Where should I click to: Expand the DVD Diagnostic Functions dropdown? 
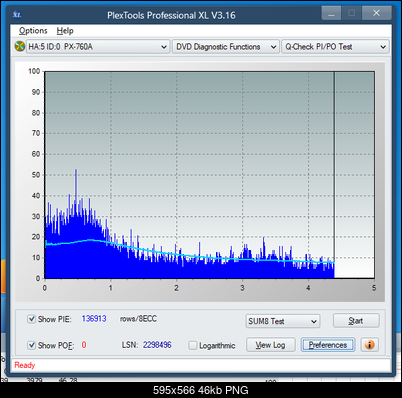(226, 47)
